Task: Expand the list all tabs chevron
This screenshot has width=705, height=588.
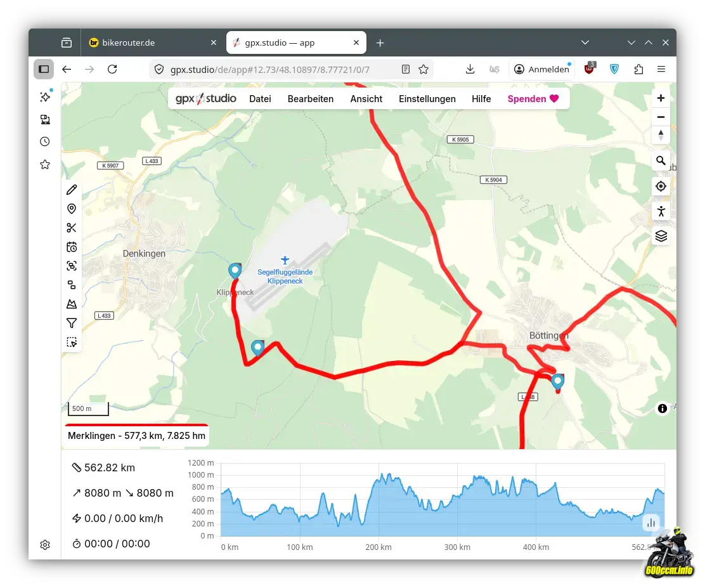Action: pos(585,42)
